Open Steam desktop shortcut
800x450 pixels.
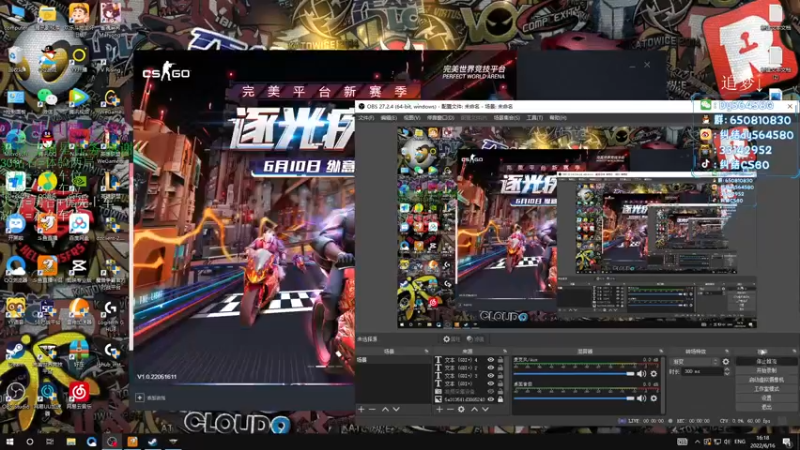point(15,353)
